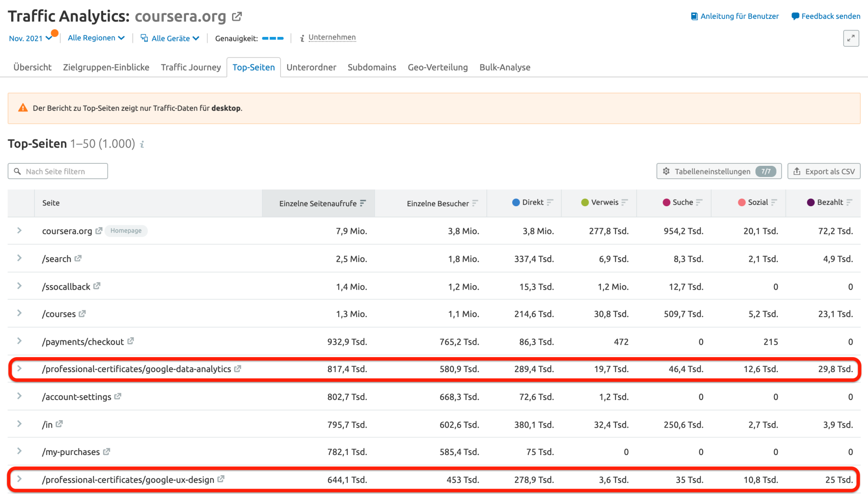The image size is (868, 501).
Task: Click the green Verweis color dot
Action: (x=585, y=202)
